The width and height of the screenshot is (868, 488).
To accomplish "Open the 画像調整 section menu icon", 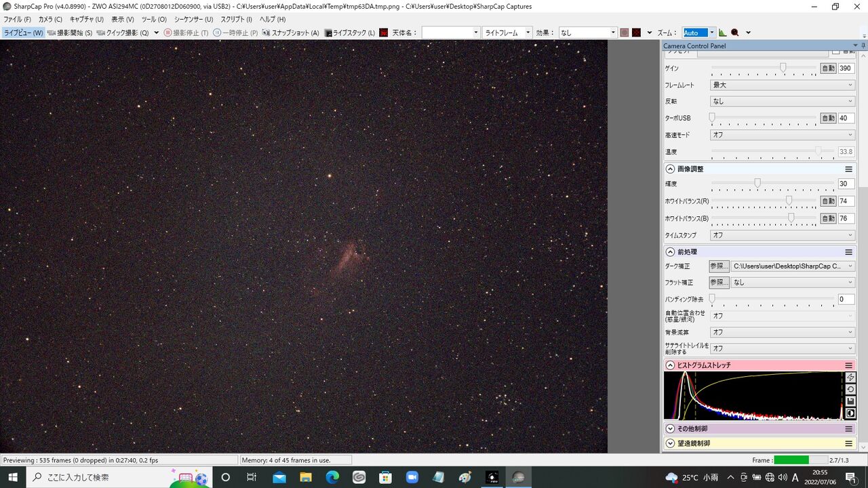I will (848, 169).
